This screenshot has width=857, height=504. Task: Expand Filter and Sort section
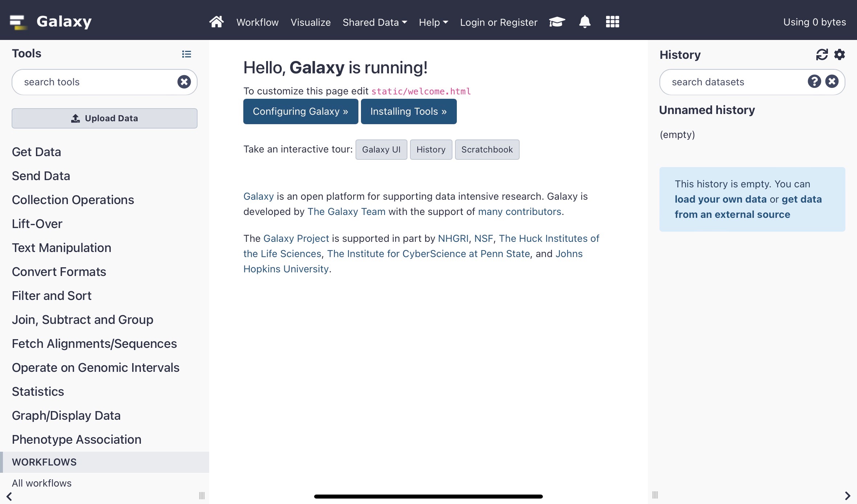click(52, 296)
